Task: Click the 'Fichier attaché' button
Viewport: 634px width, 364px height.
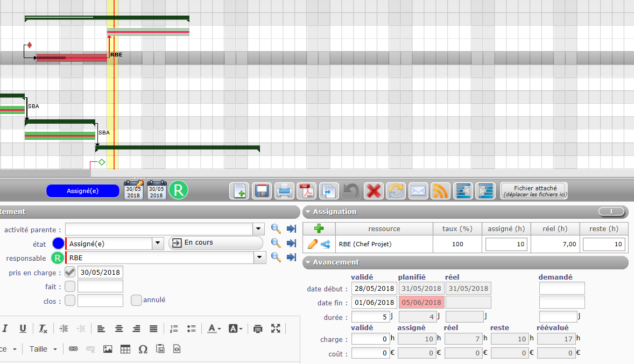Action: click(534, 191)
